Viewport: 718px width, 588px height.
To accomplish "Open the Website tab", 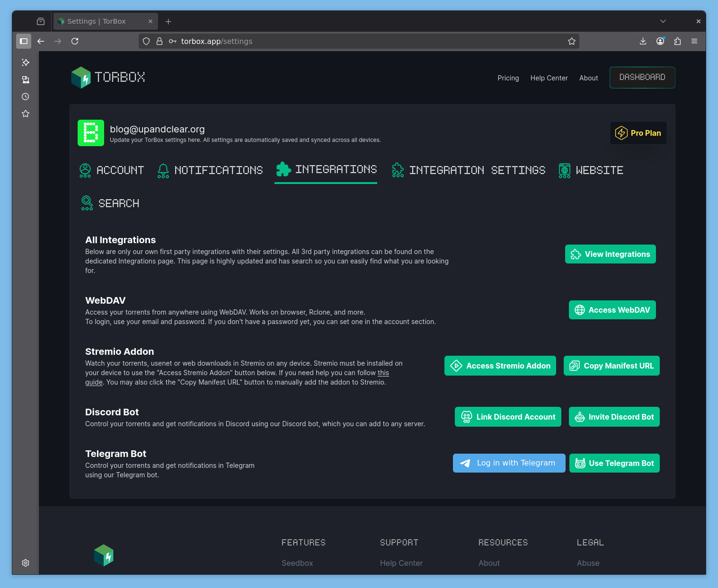I will (591, 170).
